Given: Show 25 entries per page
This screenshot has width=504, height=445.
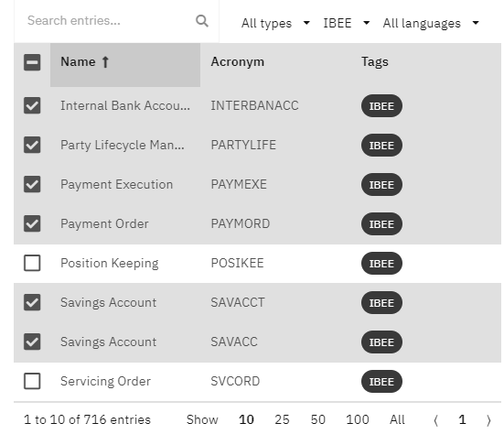Looking at the screenshot, I should click(282, 420).
